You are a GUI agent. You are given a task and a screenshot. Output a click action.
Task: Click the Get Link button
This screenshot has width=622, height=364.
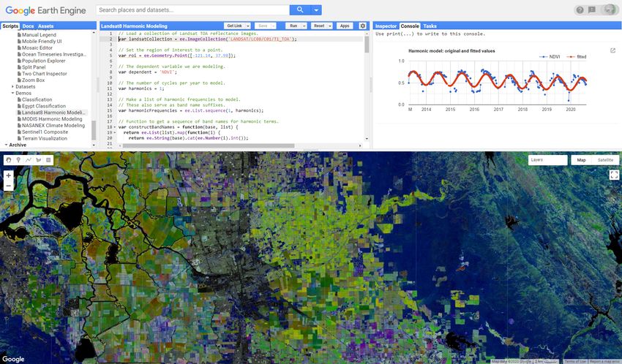pos(234,26)
